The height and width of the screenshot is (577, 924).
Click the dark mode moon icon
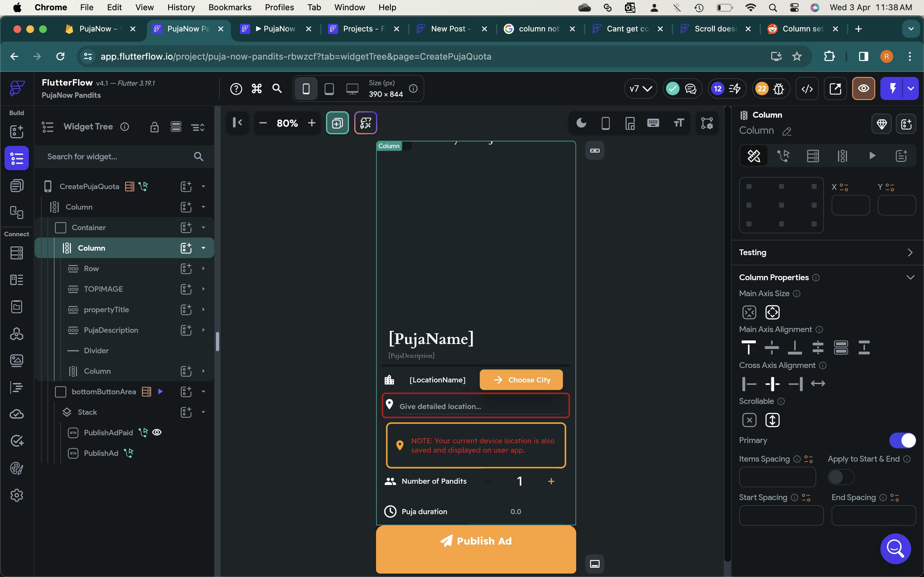point(581,123)
